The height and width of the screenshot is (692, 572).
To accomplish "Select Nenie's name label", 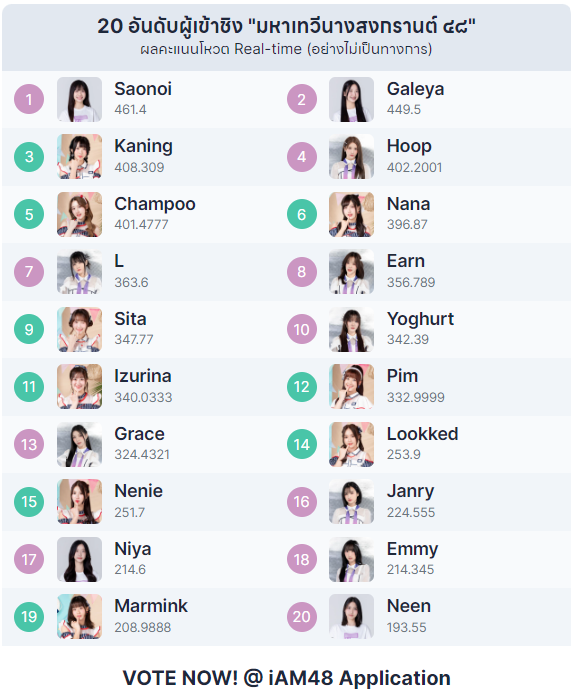I will tap(139, 491).
